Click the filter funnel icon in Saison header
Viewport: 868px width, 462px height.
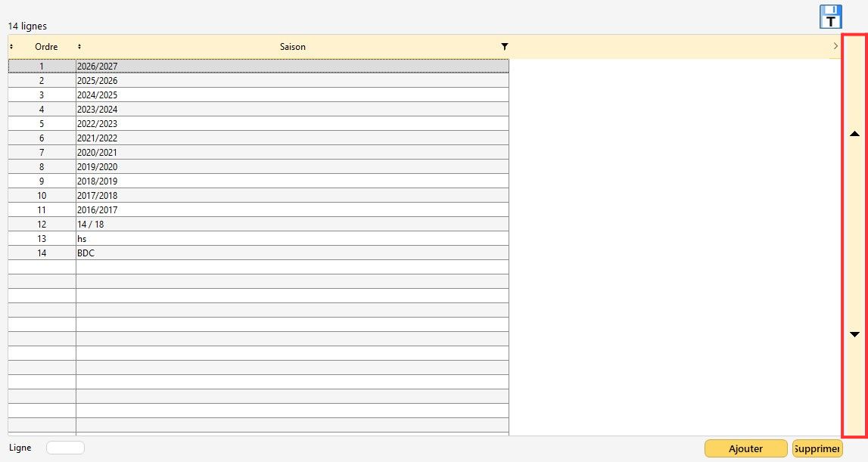[505, 47]
